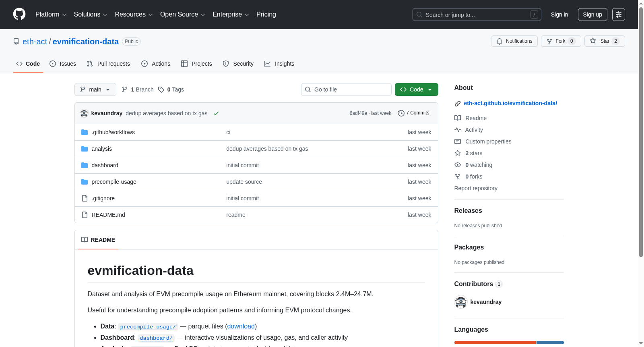Open the eth-act.github.io/evmification-data/ website link
The height and width of the screenshot is (347, 644).
coord(510,103)
